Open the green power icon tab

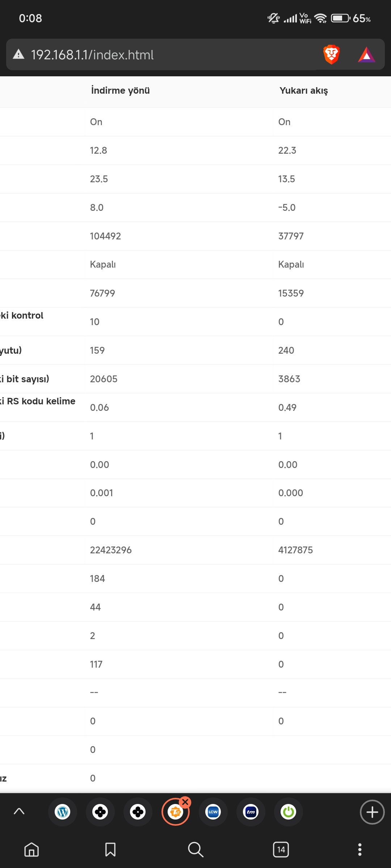coord(289,812)
